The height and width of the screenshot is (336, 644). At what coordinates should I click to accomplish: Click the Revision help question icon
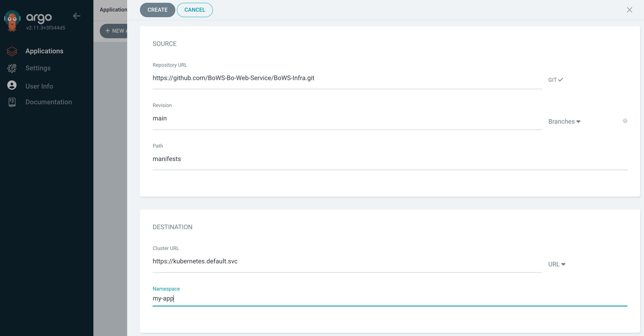(x=625, y=121)
